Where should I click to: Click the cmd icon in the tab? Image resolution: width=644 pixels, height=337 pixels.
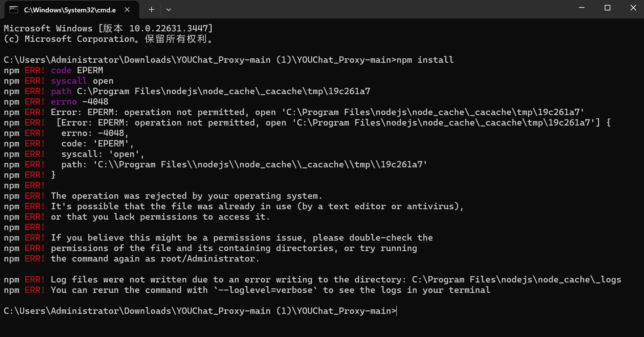coord(14,10)
